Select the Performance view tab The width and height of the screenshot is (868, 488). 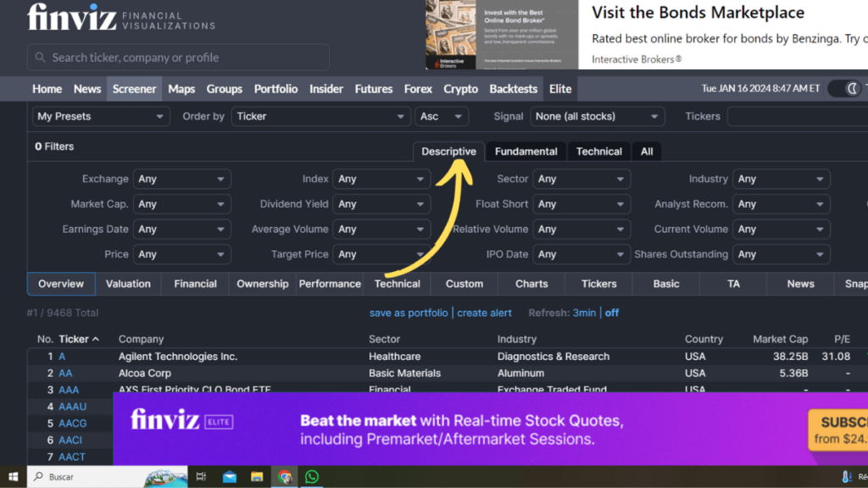tap(330, 284)
